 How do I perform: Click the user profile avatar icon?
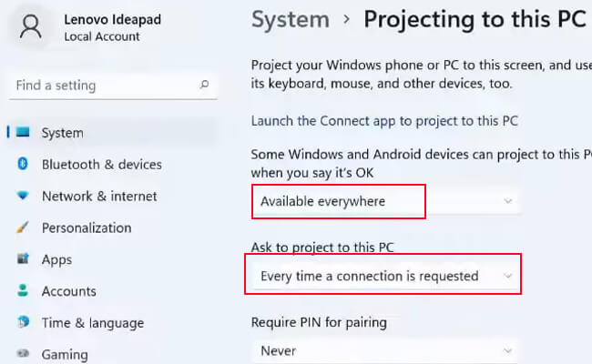pyautogui.click(x=31, y=26)
